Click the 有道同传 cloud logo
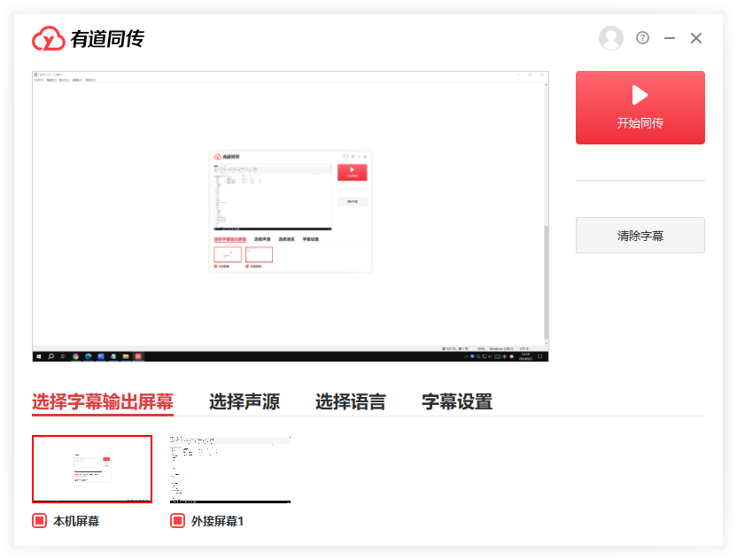This screenshot has width=737, height=560. click(49, 39)
